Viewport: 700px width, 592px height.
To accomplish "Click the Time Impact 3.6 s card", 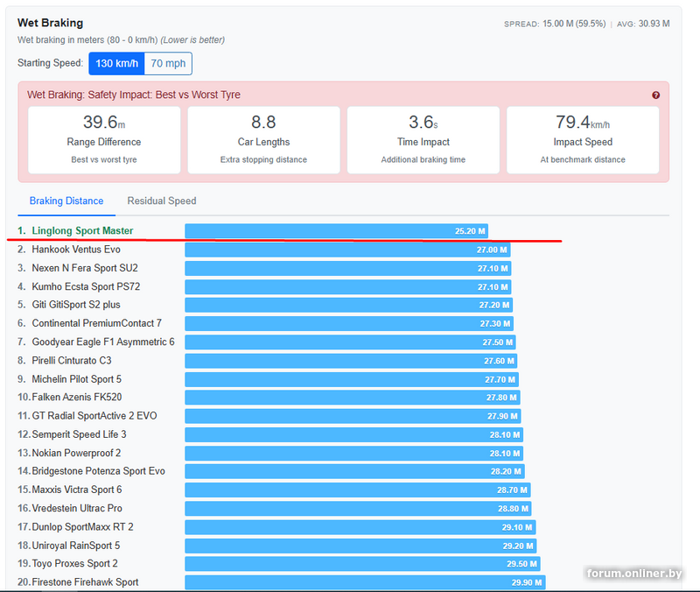I will click(423, 140).
